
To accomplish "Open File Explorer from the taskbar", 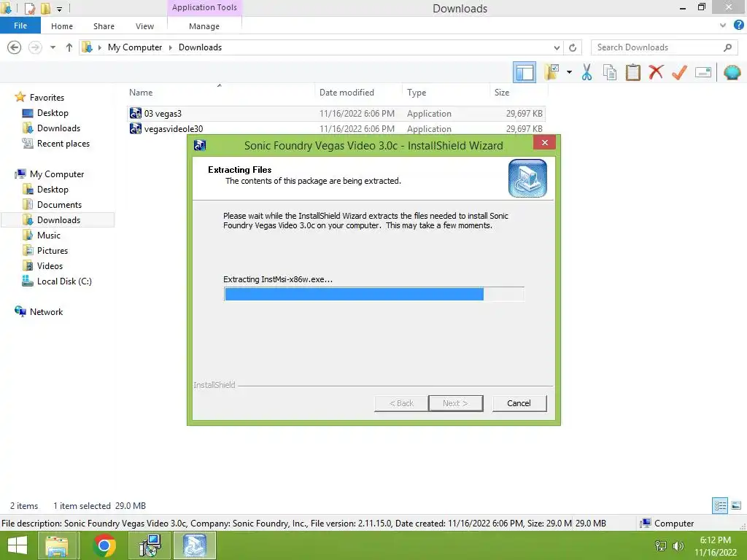I will (x=57, y=545).
